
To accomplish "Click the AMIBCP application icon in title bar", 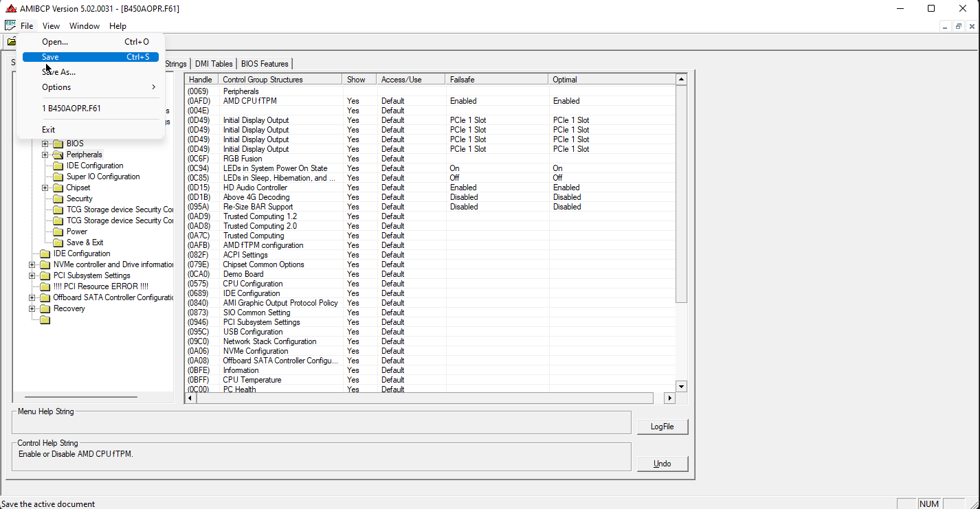I will (10, 8).
